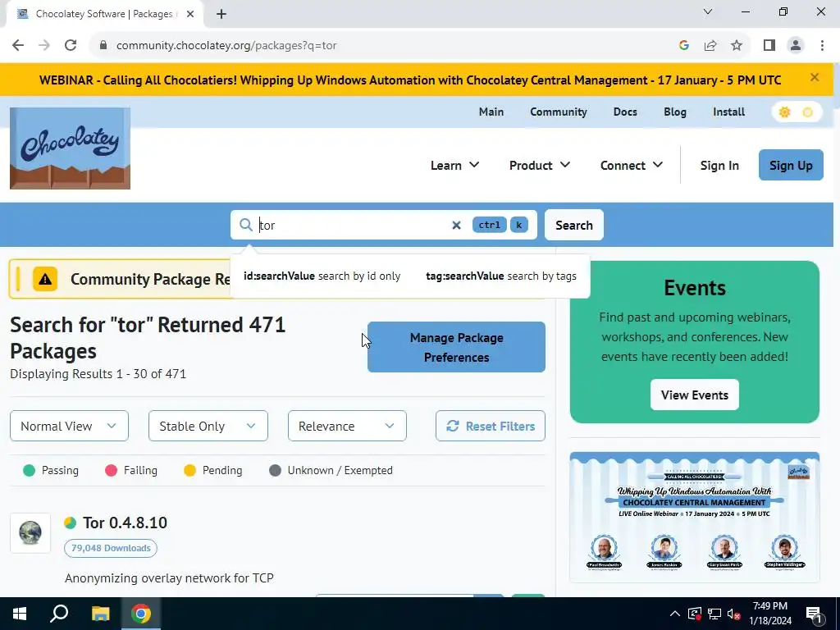Click the warning triangle icon
Viewport: 840px width, 630px height.
coord(45,279)
